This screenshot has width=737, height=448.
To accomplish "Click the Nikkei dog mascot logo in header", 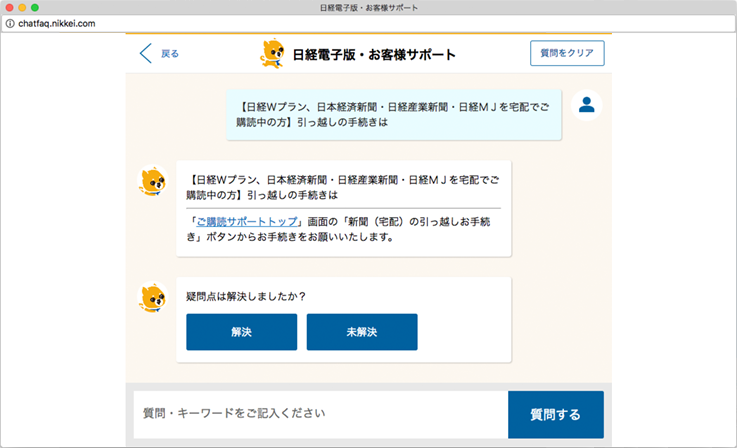I will click(273, 54).
